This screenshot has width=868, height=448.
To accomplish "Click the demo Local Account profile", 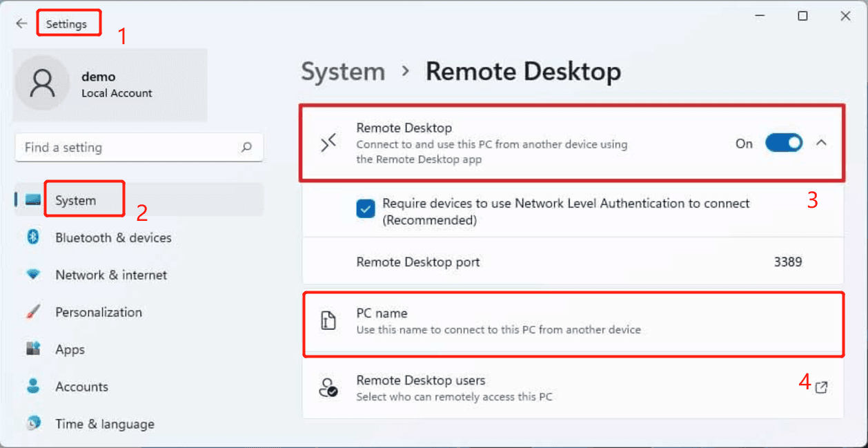I will coord(110,84).
